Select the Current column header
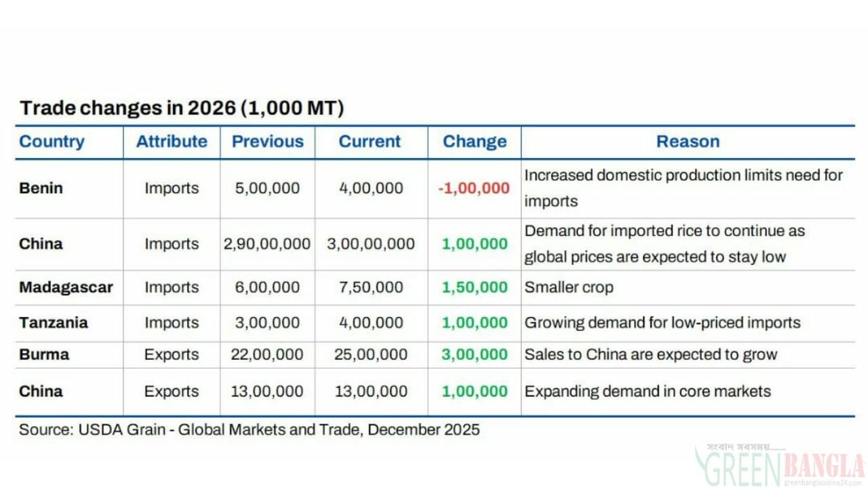The image size is (868, 488). coord(370,142)
